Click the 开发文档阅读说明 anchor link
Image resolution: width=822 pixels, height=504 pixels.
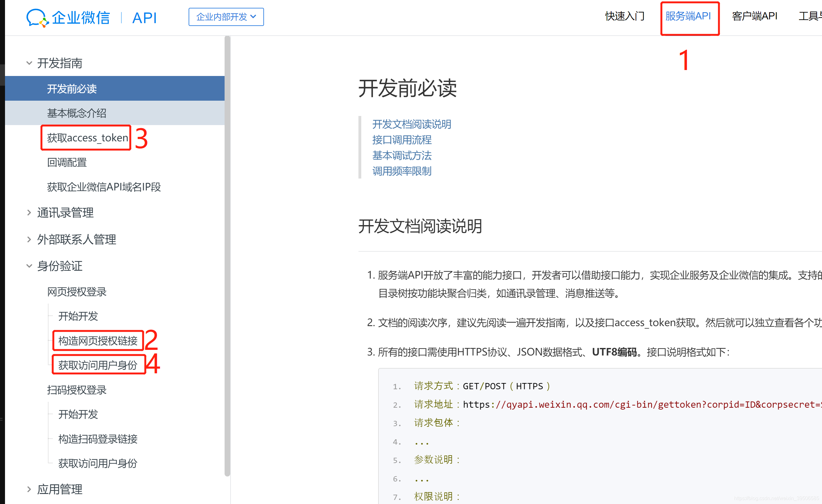[x=411, y=124]
